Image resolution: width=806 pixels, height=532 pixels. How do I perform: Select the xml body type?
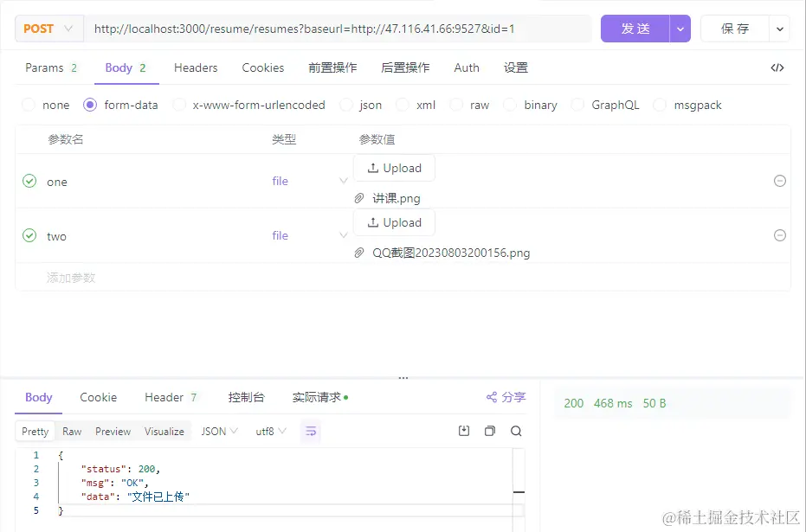tap(416, 105)
